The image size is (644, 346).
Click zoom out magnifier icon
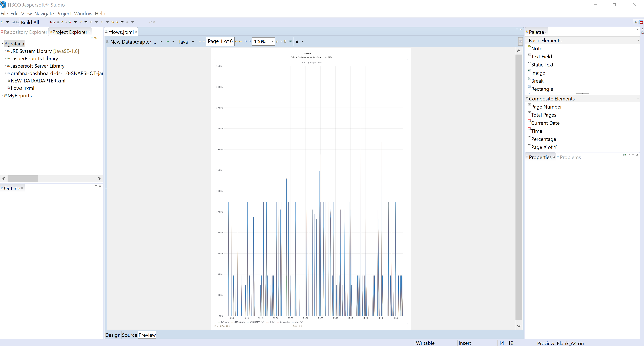[x=250, y=42]
